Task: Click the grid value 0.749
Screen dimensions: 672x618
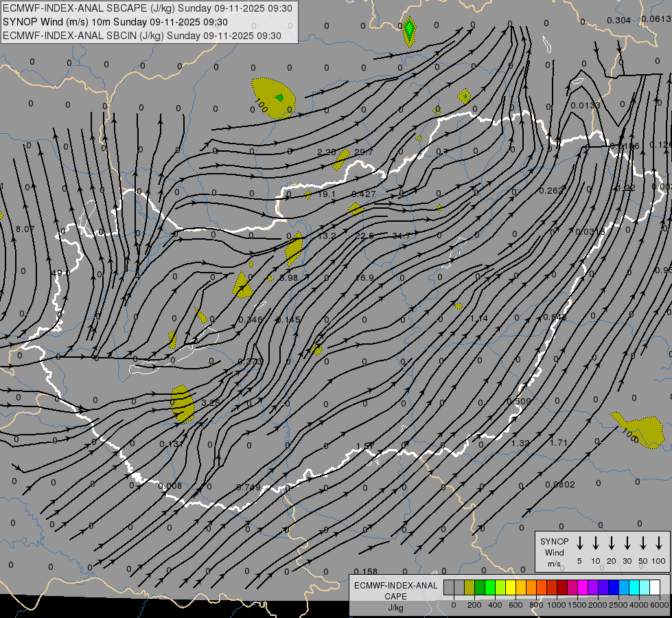Action: point(248,488)
